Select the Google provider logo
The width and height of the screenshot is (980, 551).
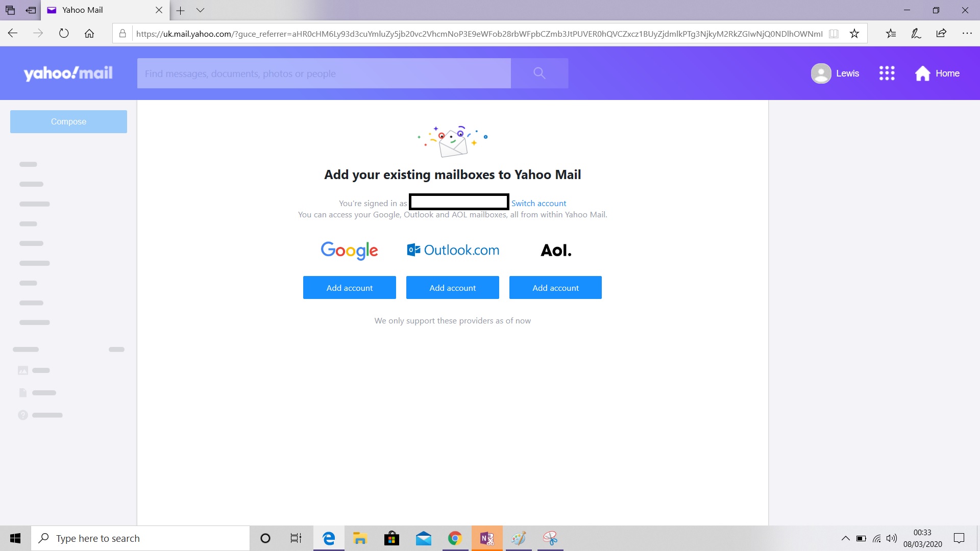pos(349,251)
